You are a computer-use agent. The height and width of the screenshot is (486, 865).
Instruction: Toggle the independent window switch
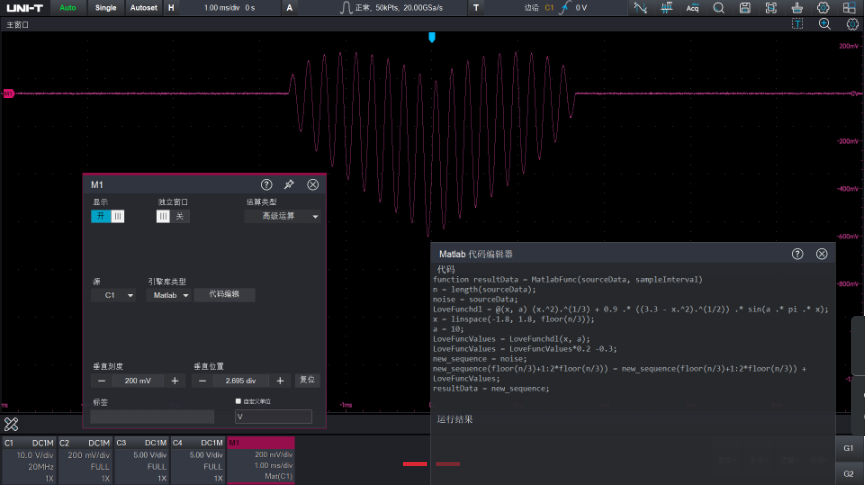173,216
